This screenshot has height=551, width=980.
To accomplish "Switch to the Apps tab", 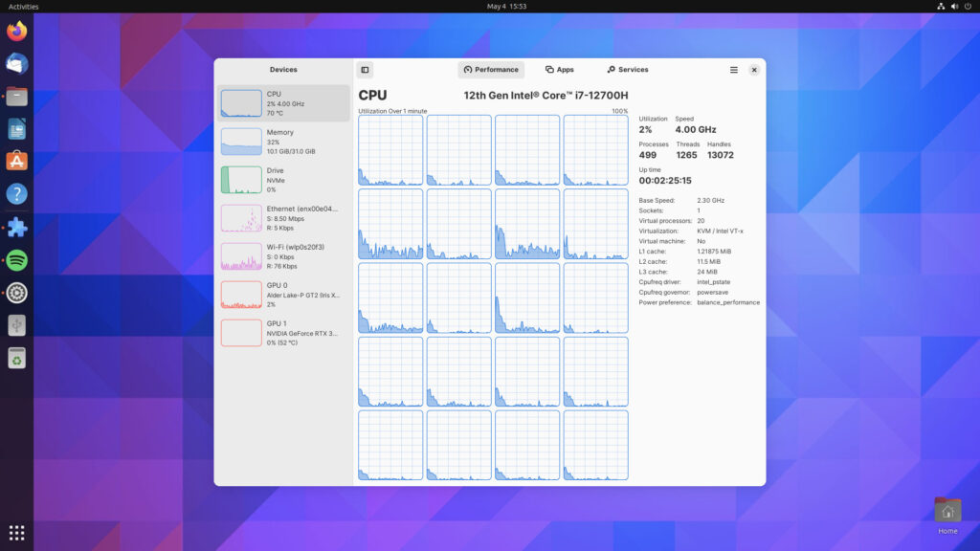I will tap(560, 70).
